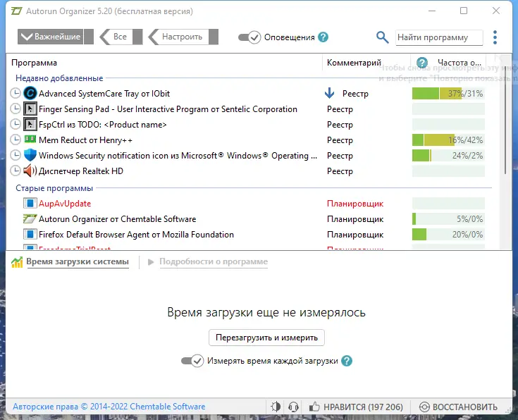Select Mem Reduct от Henry++ row

click(x=85, y=140)
